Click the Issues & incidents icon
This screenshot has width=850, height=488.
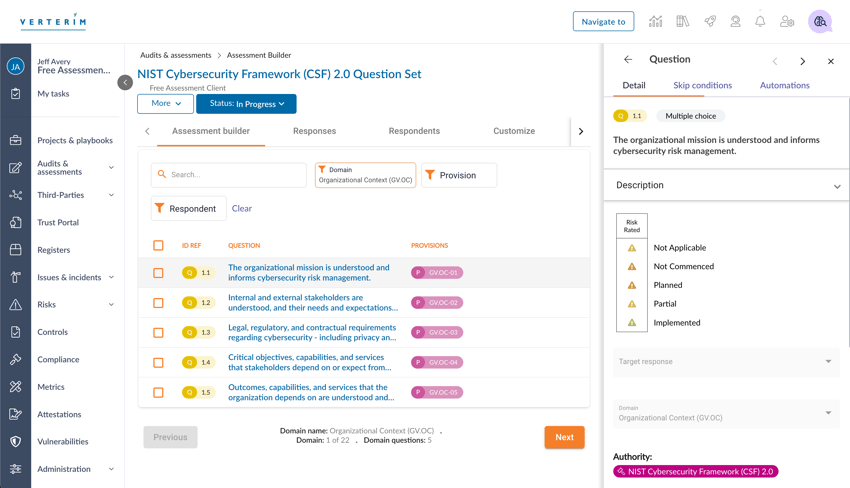15,277
